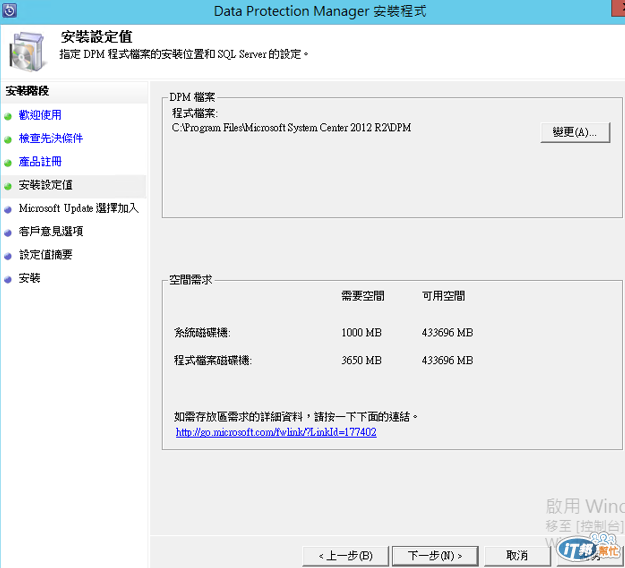Select the 設定值摘要 stage
Viewport: 625px width, 568px height.
coord(45,255)
